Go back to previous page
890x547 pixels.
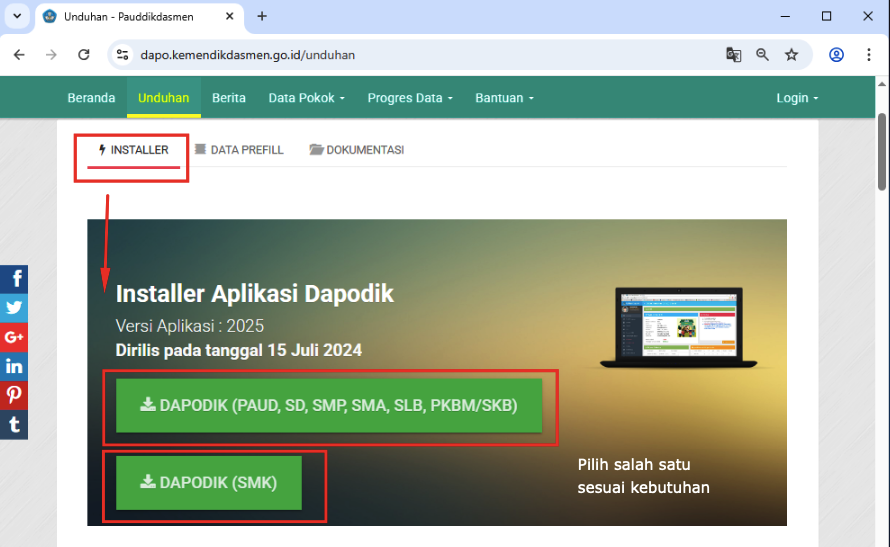click(19, 55)
